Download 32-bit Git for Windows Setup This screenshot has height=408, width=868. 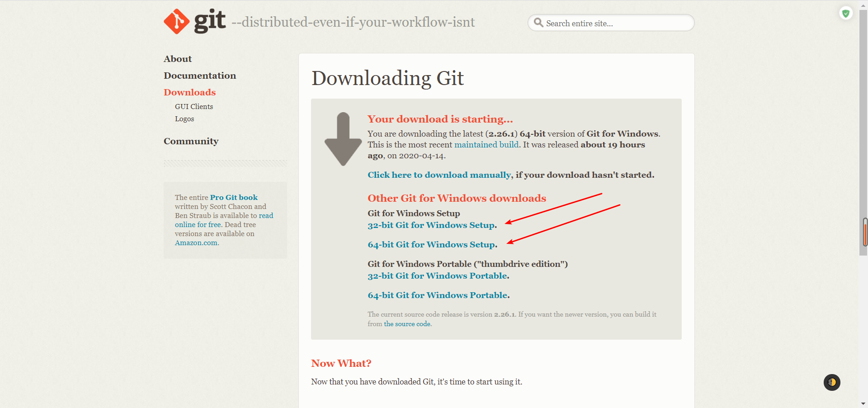[x=431, y=225]
